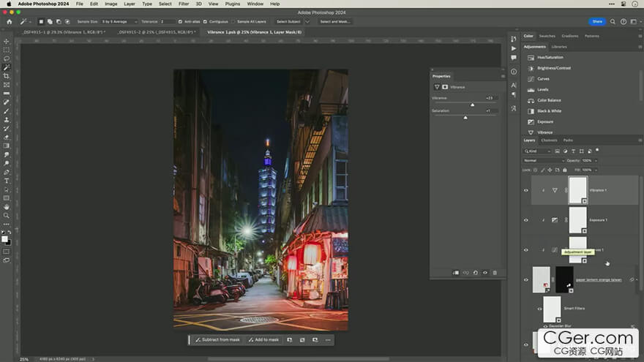Hide the Vibrance 1 layer
This screenshot has width=644, height=362.
[x=525, y=190]
